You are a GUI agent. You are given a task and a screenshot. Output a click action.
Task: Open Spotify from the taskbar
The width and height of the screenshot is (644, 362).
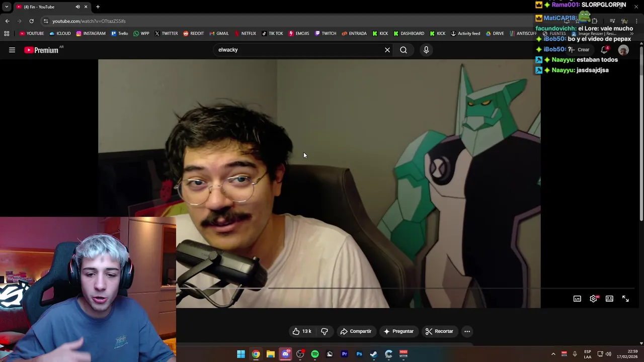click(x=315, y=354)
